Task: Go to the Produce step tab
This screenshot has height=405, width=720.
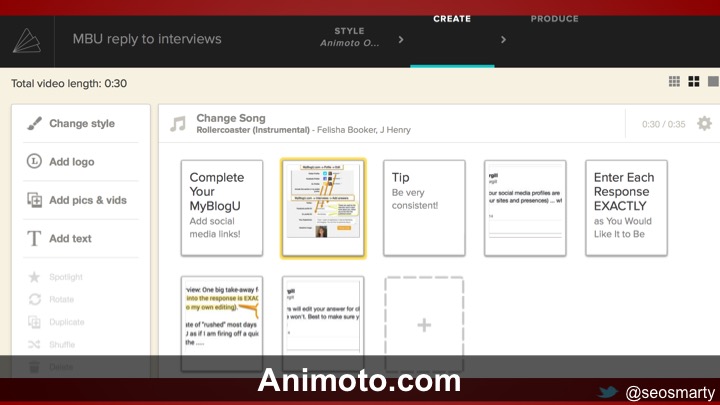Action: pos(554,19)
